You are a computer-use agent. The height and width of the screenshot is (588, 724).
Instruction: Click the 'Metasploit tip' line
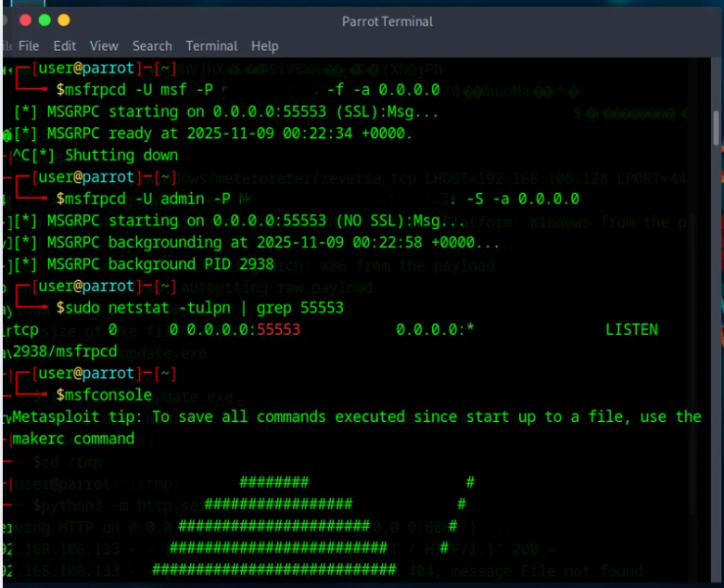click(357, 417)
